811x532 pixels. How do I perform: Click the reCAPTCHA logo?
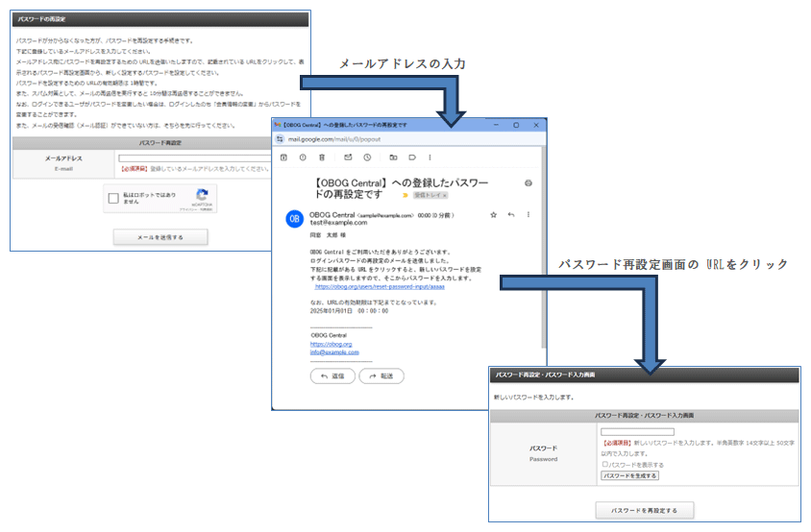coord(202,195)
